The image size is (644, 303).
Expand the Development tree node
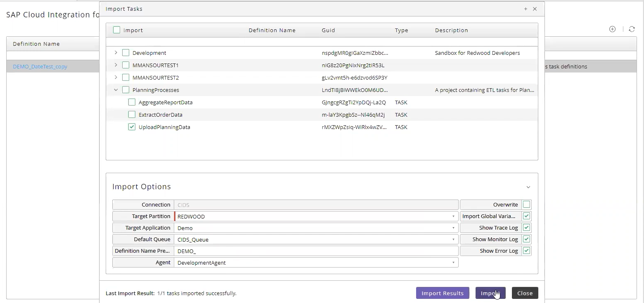(116, 53)
